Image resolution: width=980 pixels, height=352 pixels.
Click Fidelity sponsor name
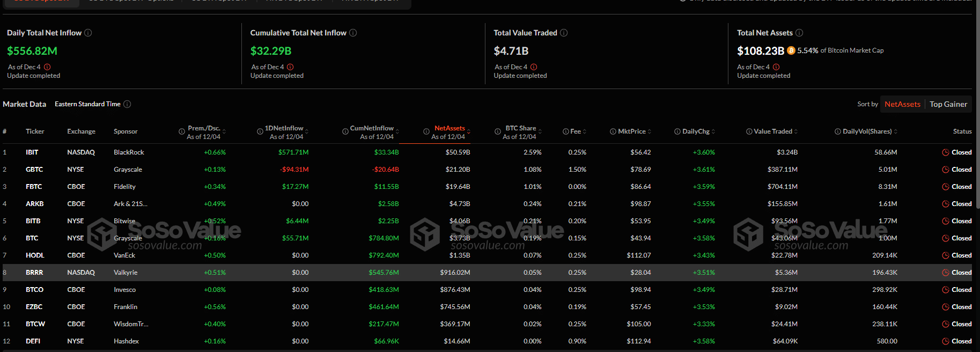coord(124,187)
